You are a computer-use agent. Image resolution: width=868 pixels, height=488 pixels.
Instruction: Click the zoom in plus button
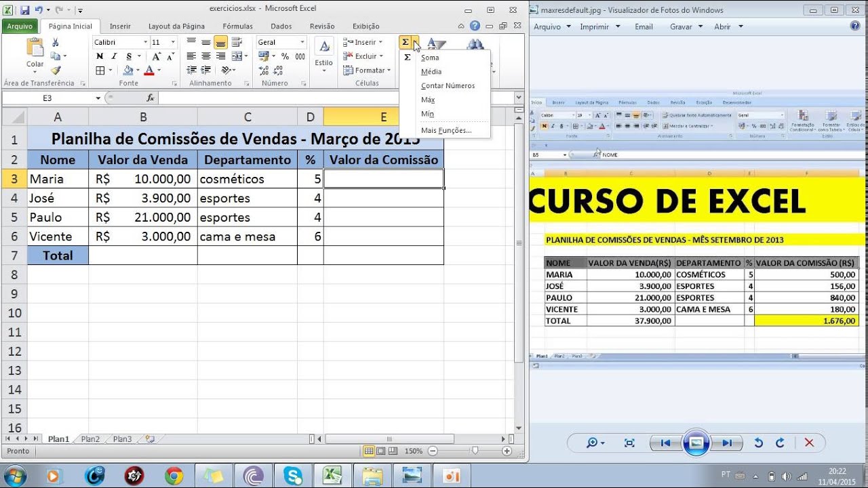tap(507, 451)
